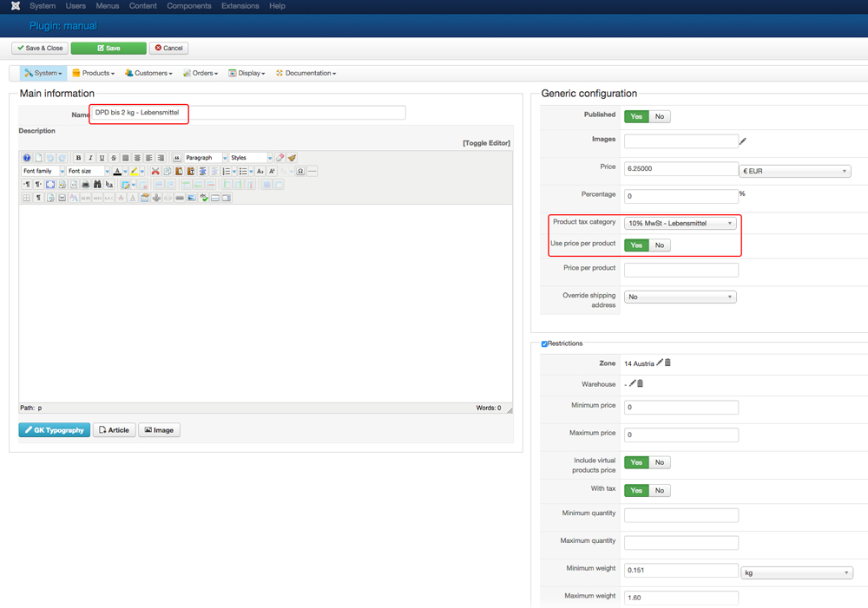This screenshot has height=608, width=868.
Task: Click the New document icon in editor
Action: 38,158
